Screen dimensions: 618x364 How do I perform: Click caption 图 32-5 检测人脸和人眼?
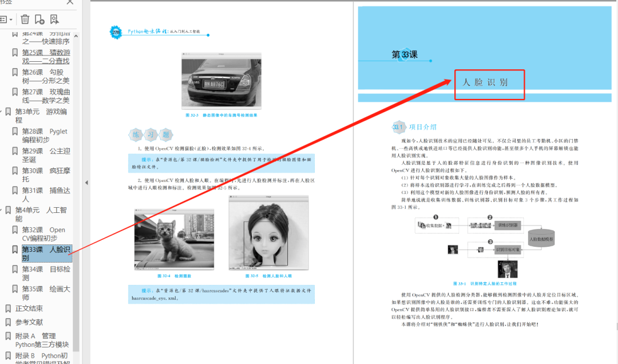point(269,276)
